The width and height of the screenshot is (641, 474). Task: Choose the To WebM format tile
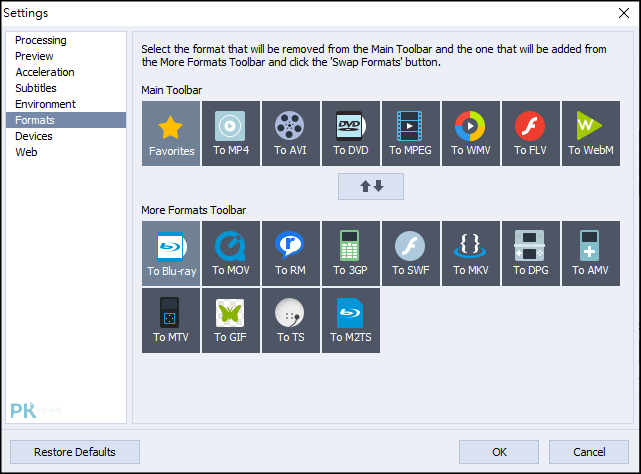coord(591,134)
